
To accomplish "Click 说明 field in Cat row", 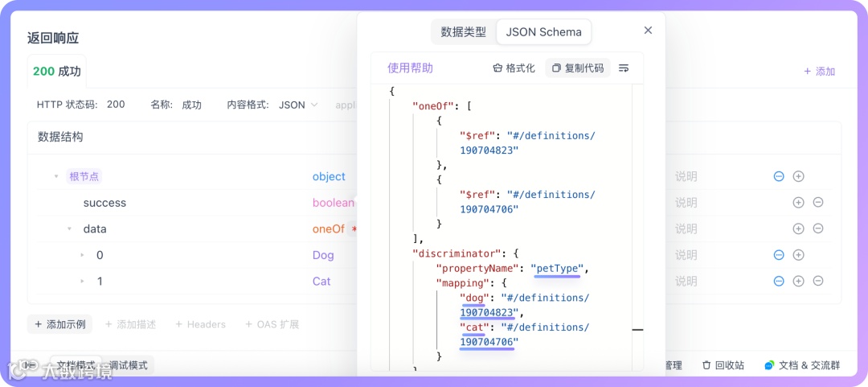I will (686, 281).
